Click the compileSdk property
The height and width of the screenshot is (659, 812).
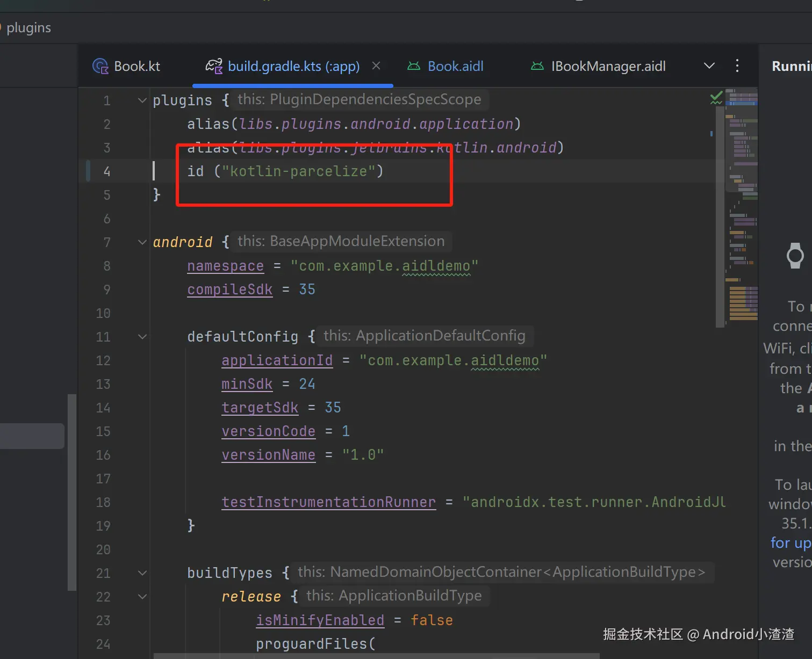tap(230, 289)
